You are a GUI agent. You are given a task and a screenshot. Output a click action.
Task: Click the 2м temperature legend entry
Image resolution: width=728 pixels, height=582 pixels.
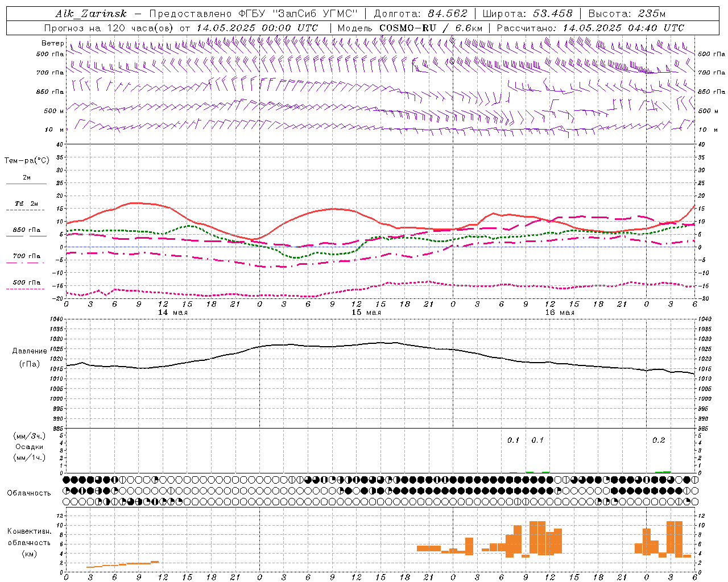click(x=27, y=177)
